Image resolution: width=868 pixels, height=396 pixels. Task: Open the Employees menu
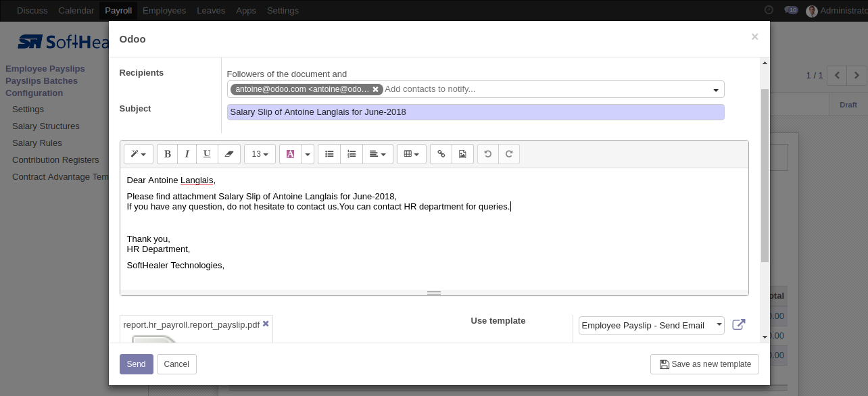[x=164, y=10]
